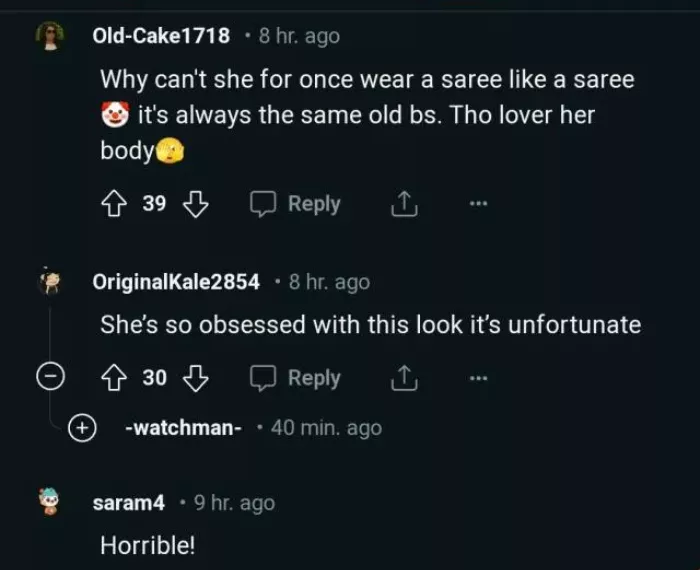Click Old-Cake1718's avatar image

click(x=48, y=36)
